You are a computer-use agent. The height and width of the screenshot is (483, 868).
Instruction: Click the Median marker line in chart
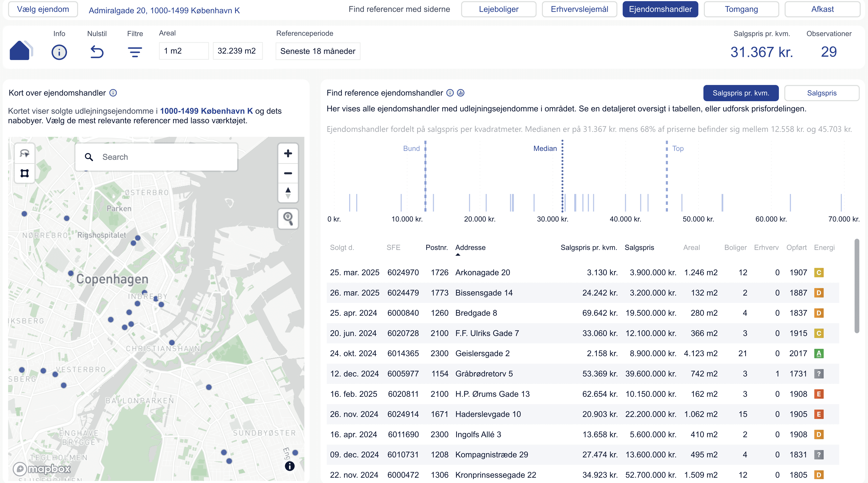[562, 175]
